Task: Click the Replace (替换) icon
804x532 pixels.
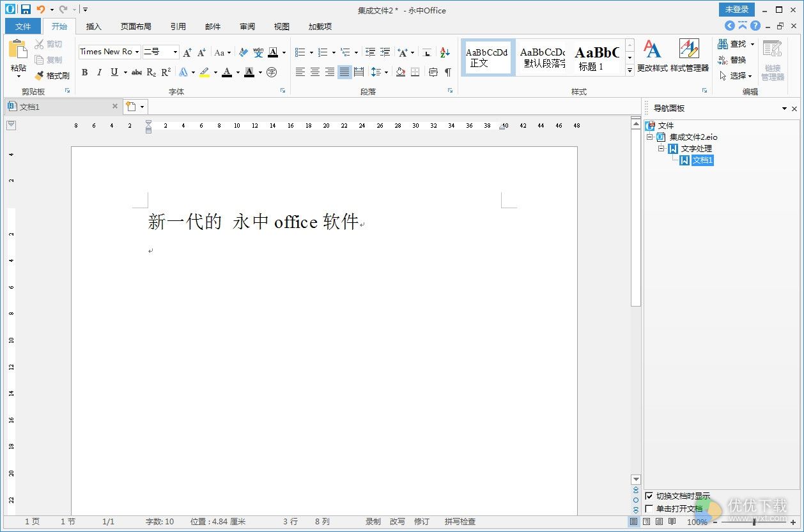Action: point(732,60)
